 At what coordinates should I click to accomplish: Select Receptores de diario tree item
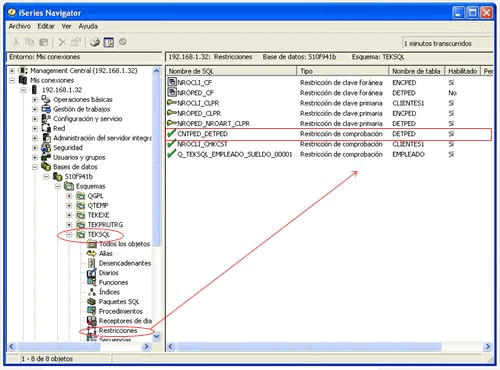point(125,321)
